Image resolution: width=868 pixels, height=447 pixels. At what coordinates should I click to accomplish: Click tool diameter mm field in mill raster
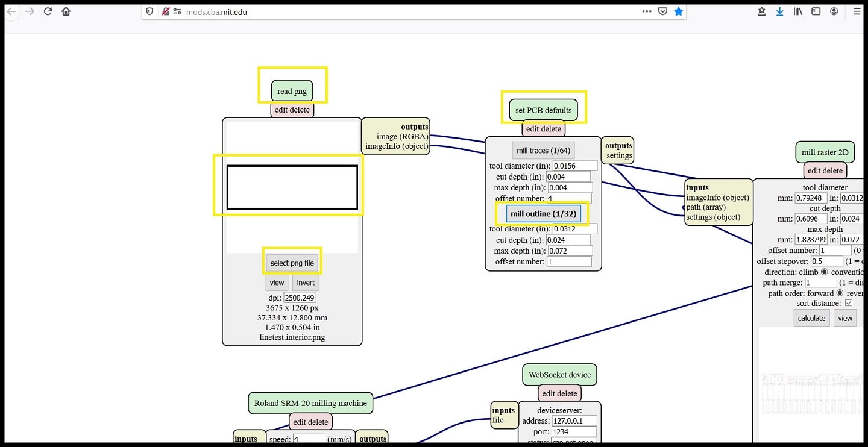[811, 198]
